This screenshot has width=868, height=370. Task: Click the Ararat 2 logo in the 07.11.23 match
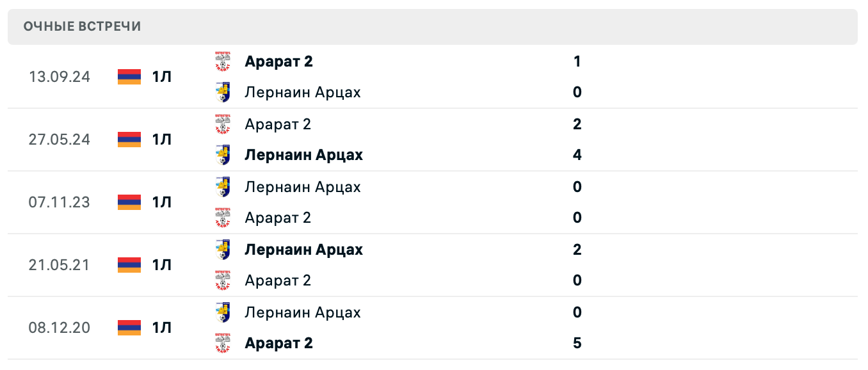(223, 217)
